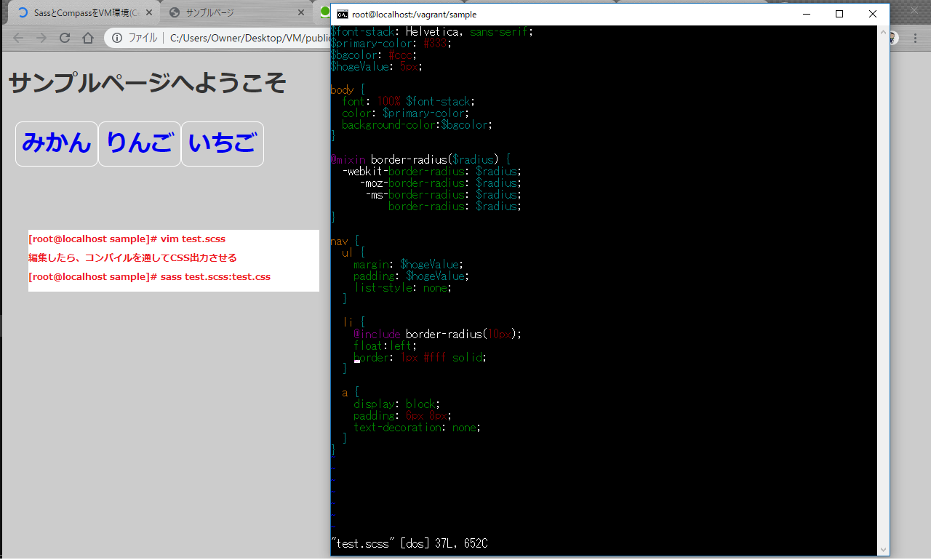Click the 'padding: $hogeValue' line
This screenshot has height=560, width=931.
point(412,276)
